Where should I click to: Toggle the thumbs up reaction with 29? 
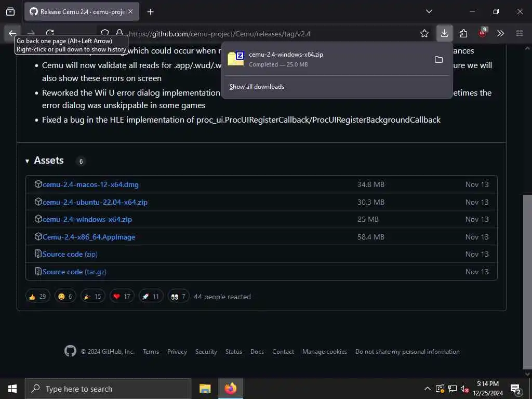click(37, 297)
